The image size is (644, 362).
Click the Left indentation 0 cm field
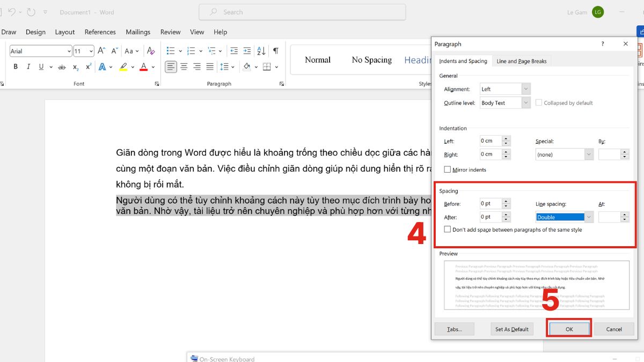(491, 141)
